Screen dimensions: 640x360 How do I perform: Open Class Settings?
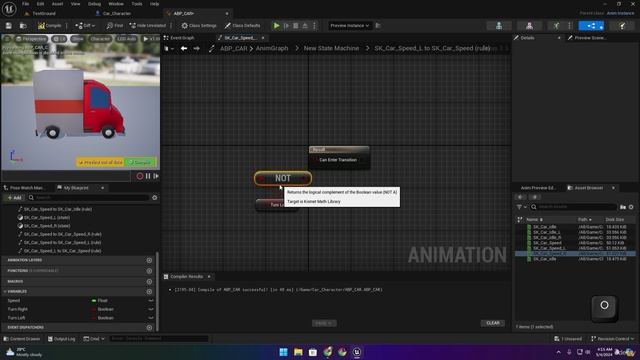pos(199,26)
